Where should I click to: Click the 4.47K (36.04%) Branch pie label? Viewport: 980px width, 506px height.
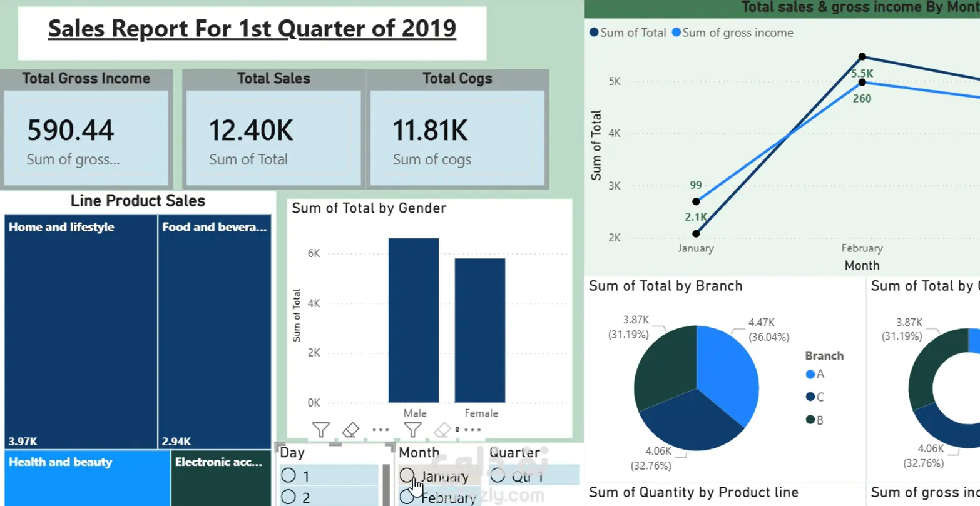[768, 330]
